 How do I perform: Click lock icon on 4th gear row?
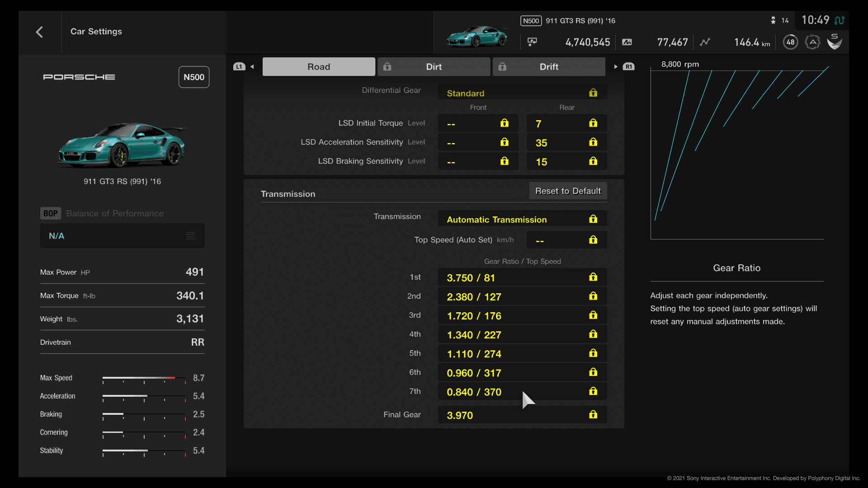593,334
